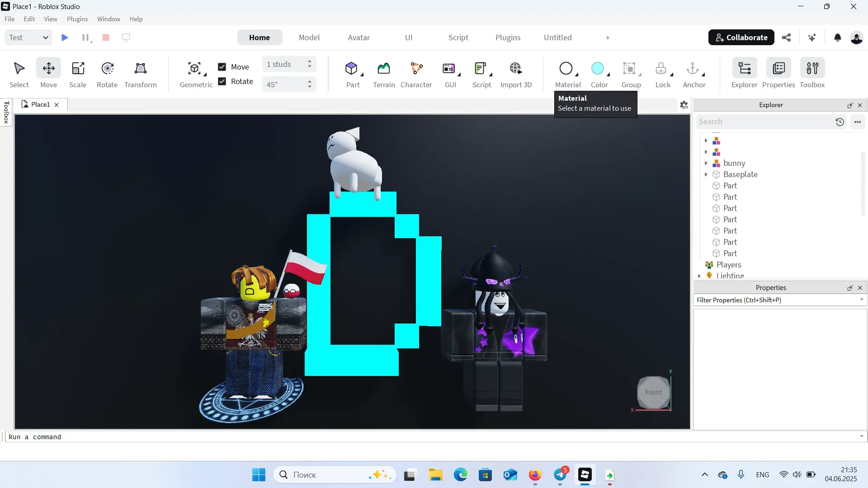Viewport: 868px width, 488px height.
Task: Open the Test mode dropdown
Action: (x=28, y=38)
